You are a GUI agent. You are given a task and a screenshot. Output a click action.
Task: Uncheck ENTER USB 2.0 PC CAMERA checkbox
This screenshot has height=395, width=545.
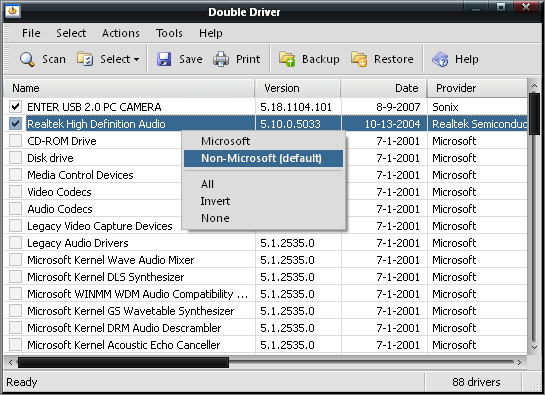click(x=15, y=107)
